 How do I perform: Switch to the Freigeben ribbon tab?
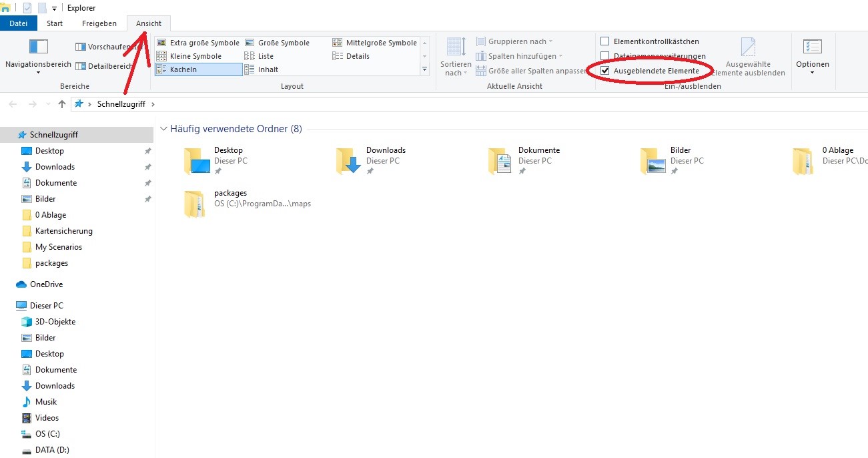click(x=99, y=23)
